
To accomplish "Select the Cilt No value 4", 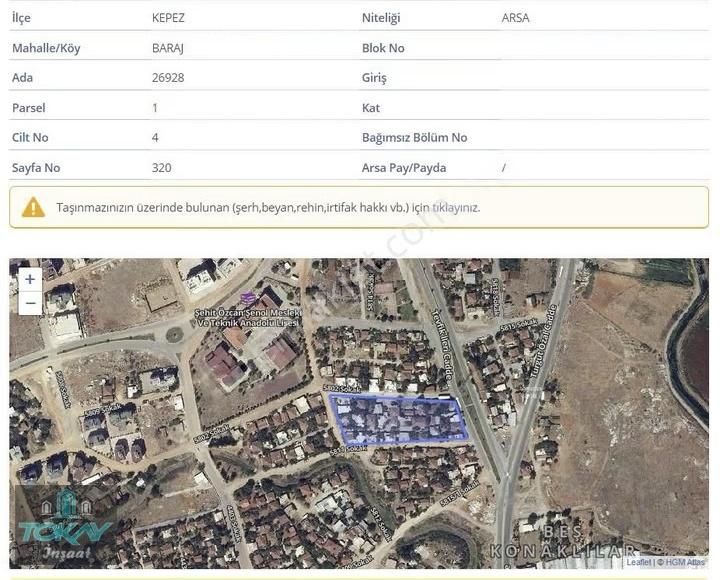I will click(155, 137).
